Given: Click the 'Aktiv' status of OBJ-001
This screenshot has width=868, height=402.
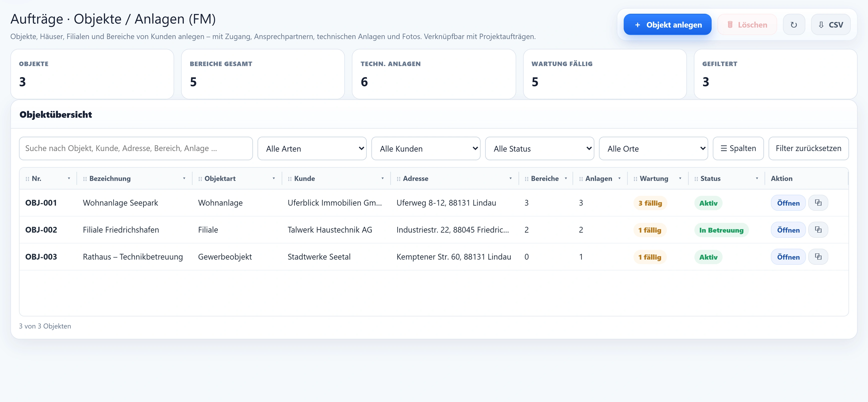Looking at the screenshot, I should pyautogui.click(x=708, y=203).
